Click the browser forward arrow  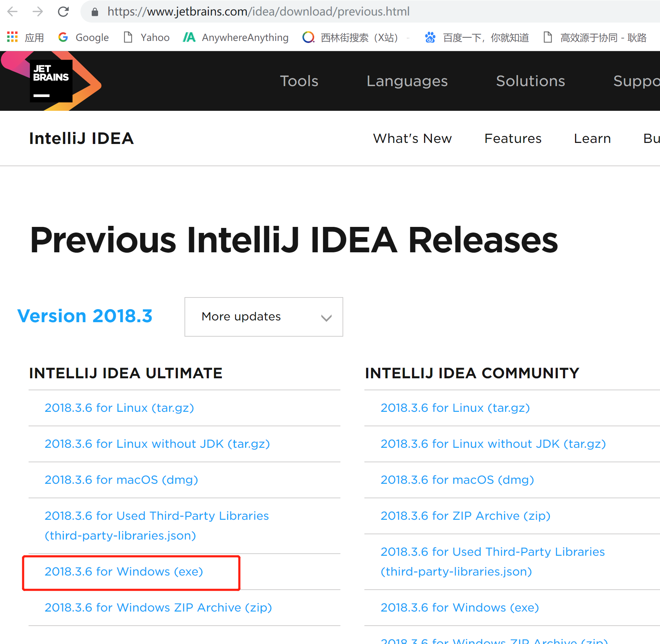[x=38, y=12]
